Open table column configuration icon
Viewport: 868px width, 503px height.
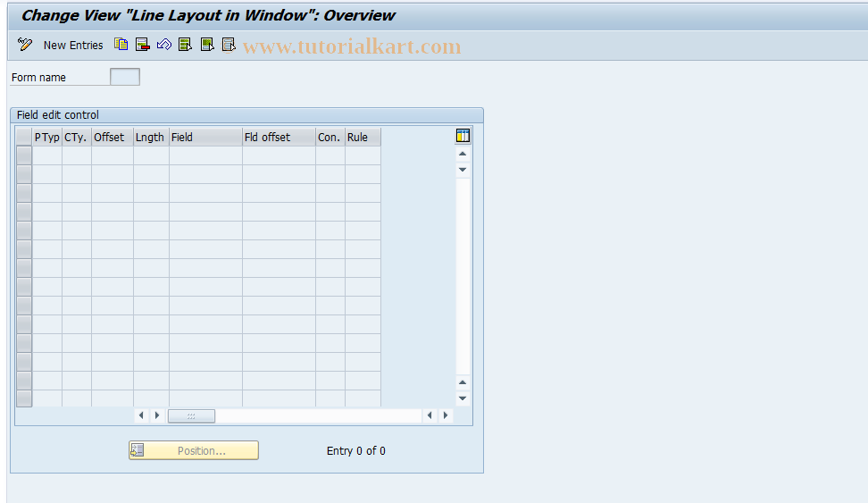pos(463,136)
